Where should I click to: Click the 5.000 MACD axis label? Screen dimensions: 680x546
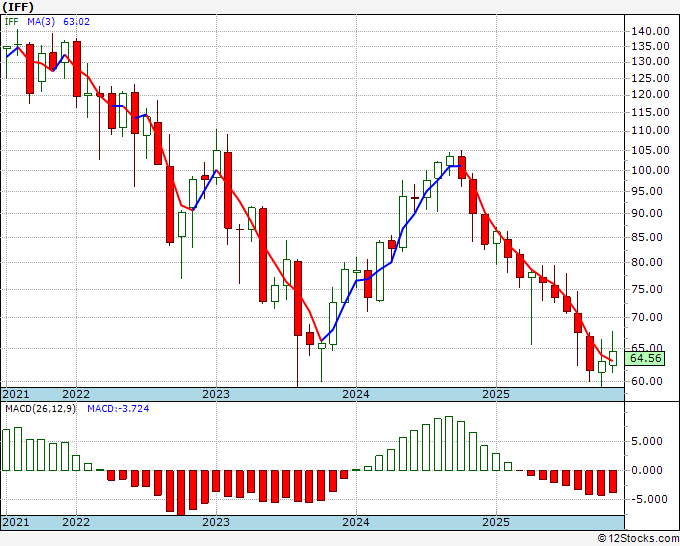tap(647, 441)
